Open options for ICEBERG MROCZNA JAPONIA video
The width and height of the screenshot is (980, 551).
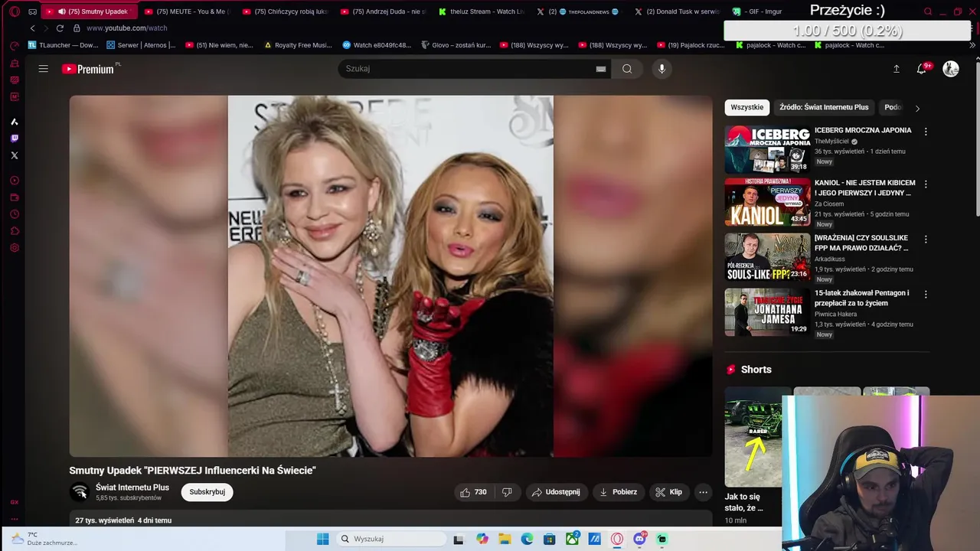coord(926,132)
